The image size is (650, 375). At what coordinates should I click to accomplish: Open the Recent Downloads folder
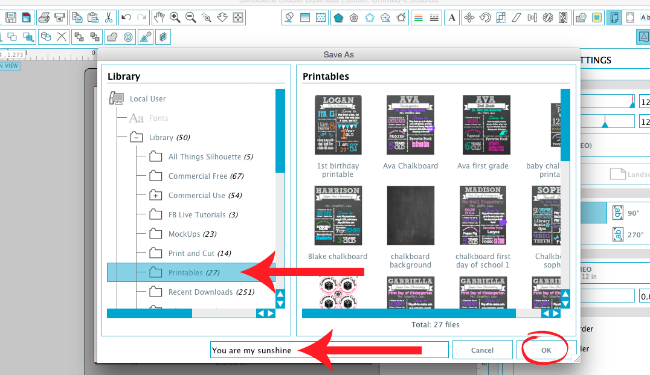coord(201,292)
